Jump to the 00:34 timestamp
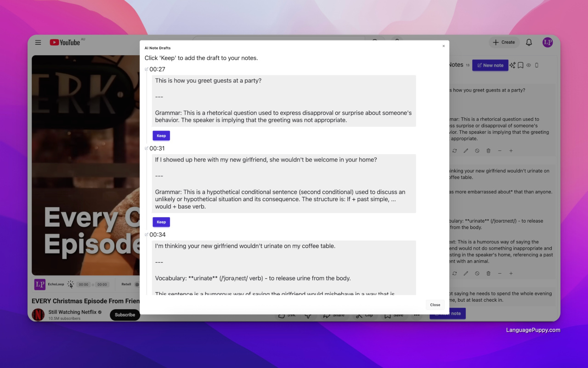 [157, 235]
